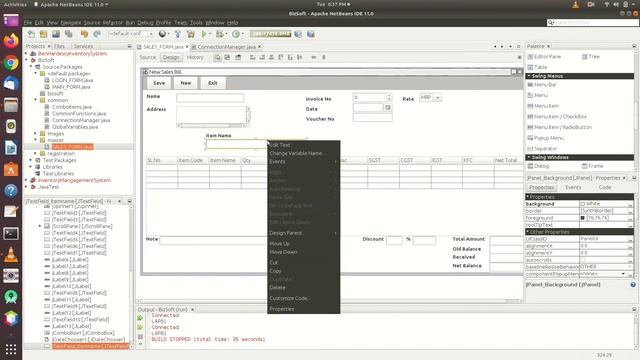Expand the InventoryManagementSystem project node

pos(27,180)
